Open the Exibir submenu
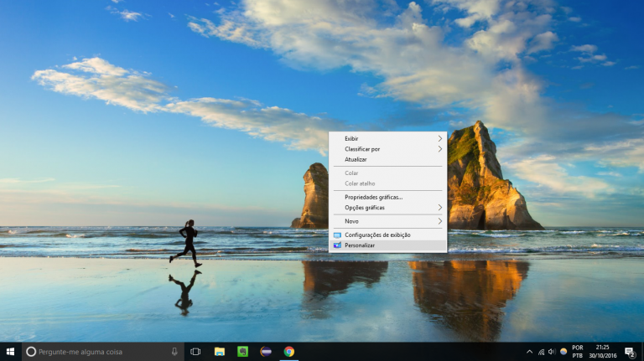 (x=387, y=139)
